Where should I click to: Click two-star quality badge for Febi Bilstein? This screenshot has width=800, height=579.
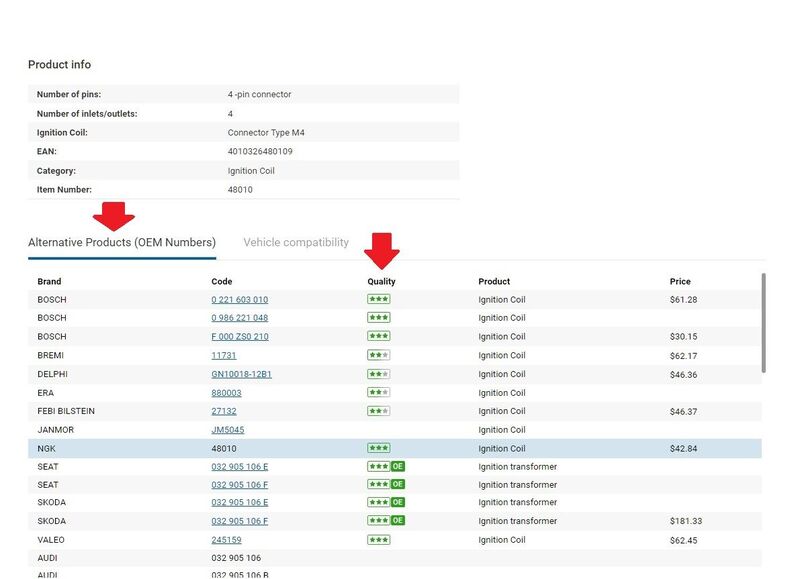(x=379, y=411)
